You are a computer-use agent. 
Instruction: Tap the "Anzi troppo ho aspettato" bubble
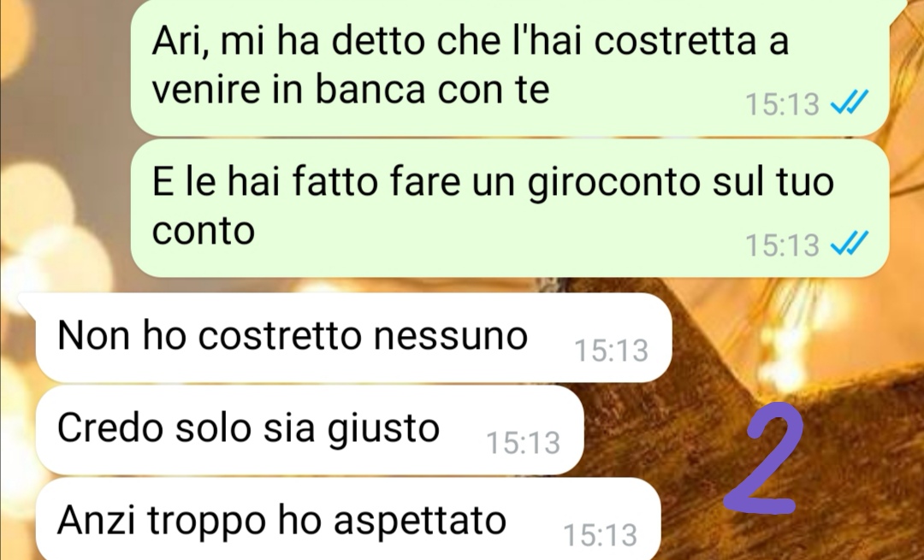[348, 520]
